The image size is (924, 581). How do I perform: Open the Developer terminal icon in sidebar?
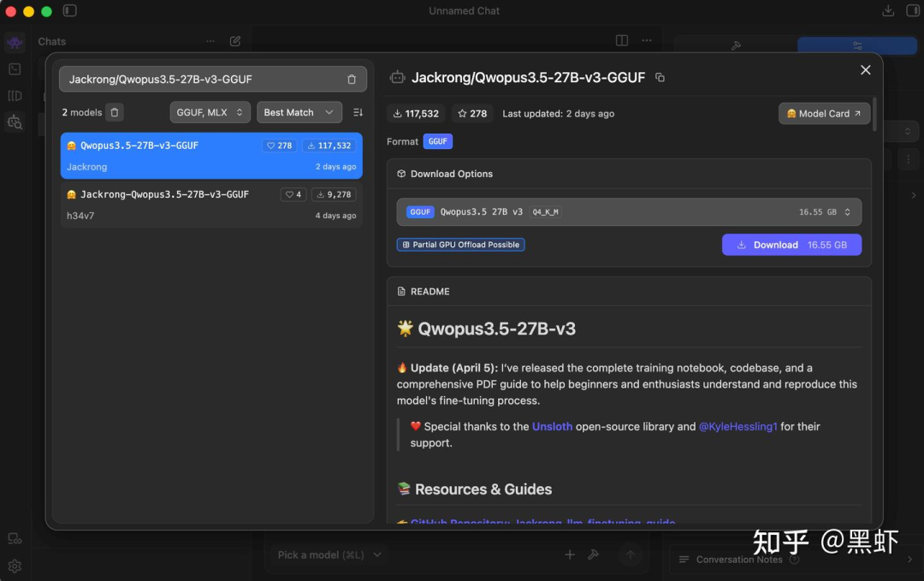[15, 69]
